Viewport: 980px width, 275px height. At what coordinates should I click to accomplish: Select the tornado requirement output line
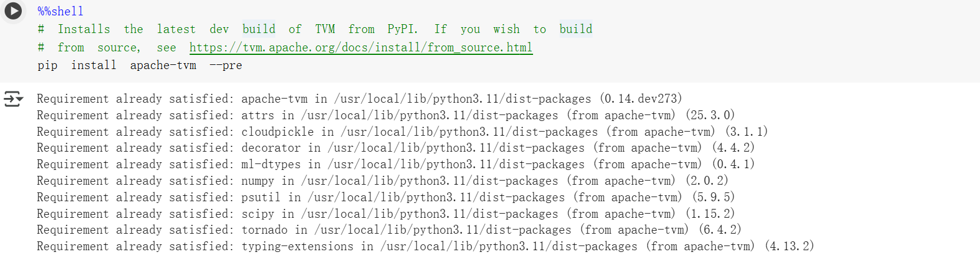click(389, 230)
